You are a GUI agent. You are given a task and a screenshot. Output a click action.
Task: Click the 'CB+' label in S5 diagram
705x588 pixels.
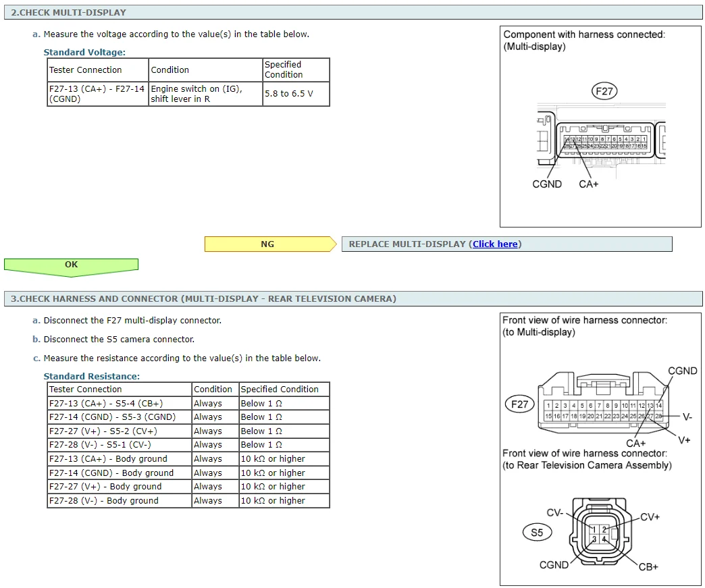click(648, 566)
